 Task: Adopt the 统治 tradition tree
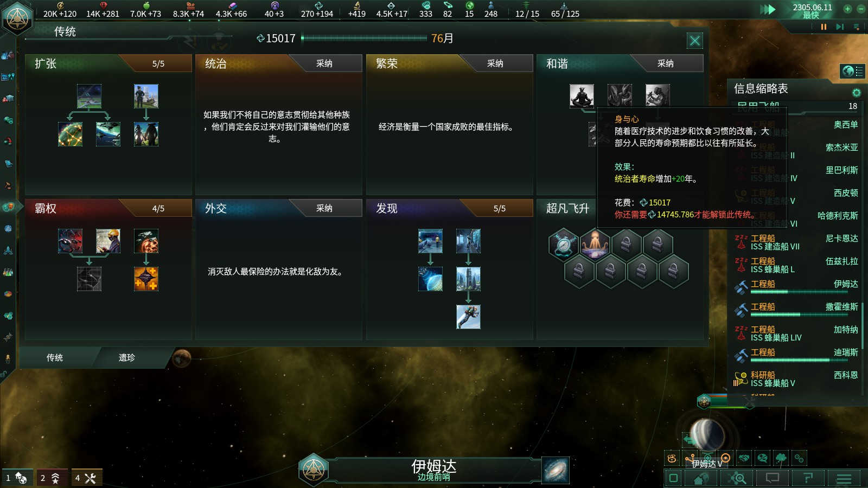tap(324, 63)
